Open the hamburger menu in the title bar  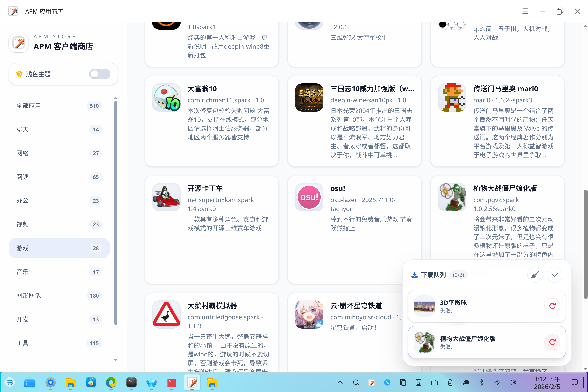[x=525, y=11]
